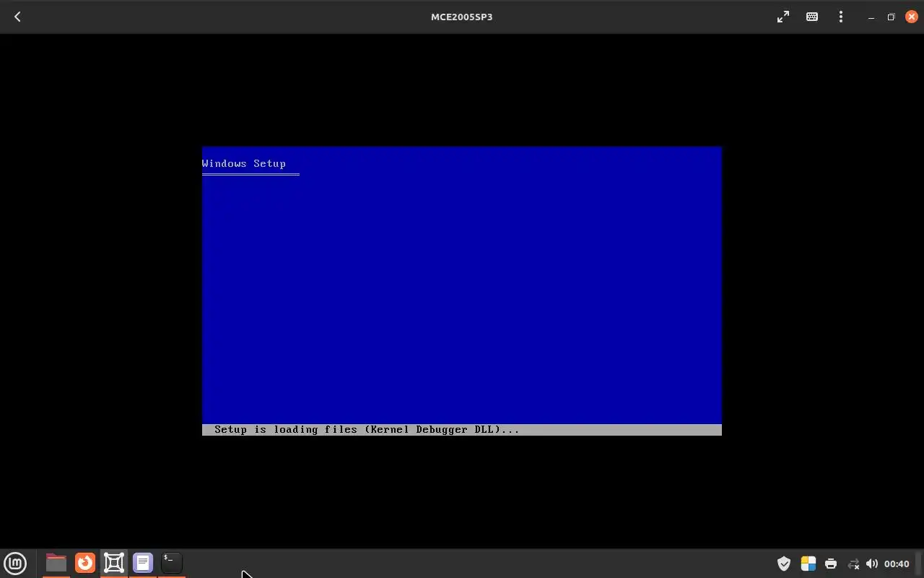Enter fullscreen mode for the virtual machine
924x578 pixels.
tap(783, 17)
